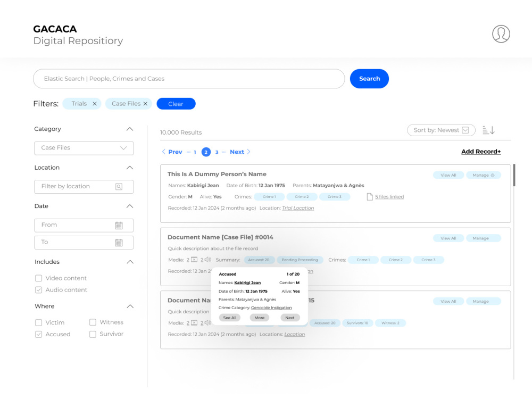Collapse the Location section

pos(130,168)
